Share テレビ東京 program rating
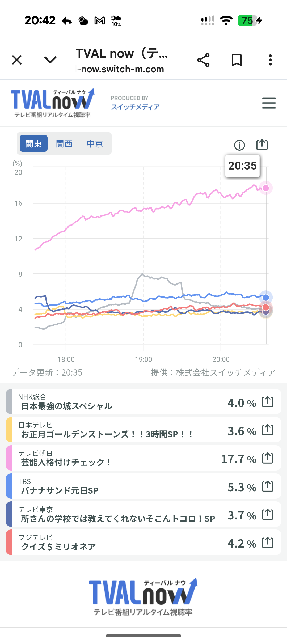287x644 pixels. click(x=268, y=514)
